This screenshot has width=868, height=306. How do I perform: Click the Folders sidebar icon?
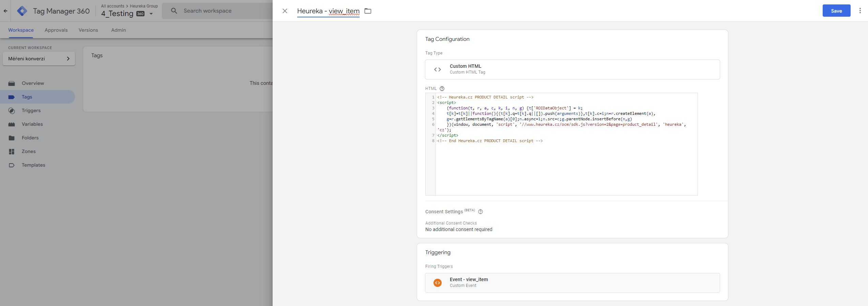(x=12, y=138)
